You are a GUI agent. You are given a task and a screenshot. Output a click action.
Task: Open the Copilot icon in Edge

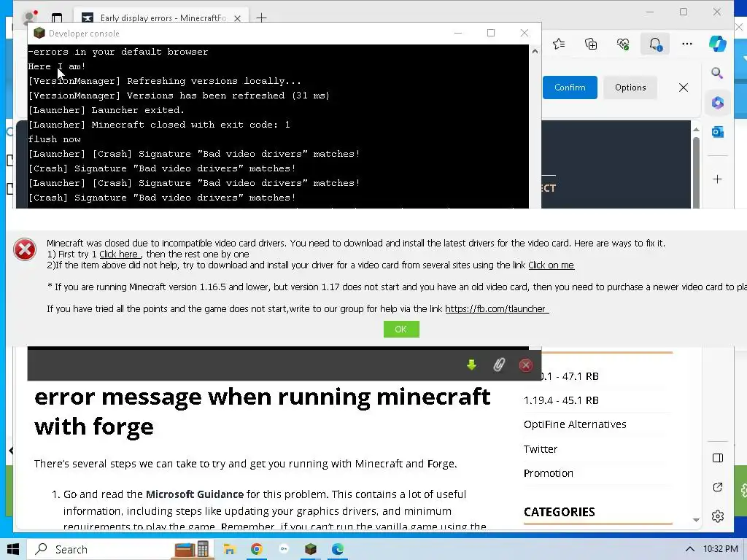tap(718, 44)
